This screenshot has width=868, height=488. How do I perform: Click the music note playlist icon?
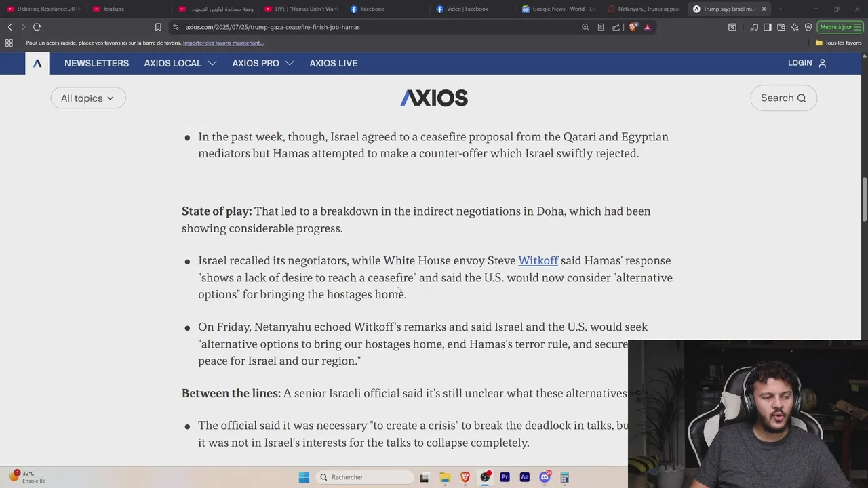point(754,27)
